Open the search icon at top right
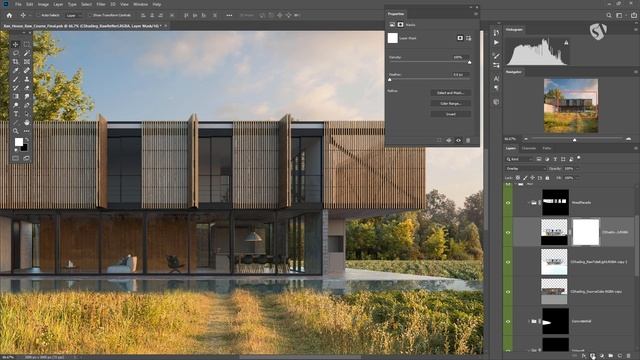Viewport: 640px width, 360px height. (609, 15)
